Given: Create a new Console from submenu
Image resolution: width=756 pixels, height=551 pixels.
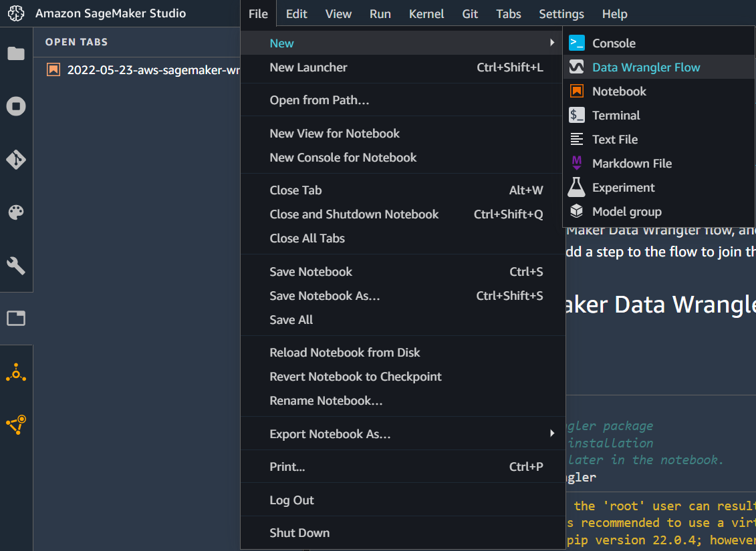Looking at the screenshot, I should pyautogui.click(x=659, y=43).
